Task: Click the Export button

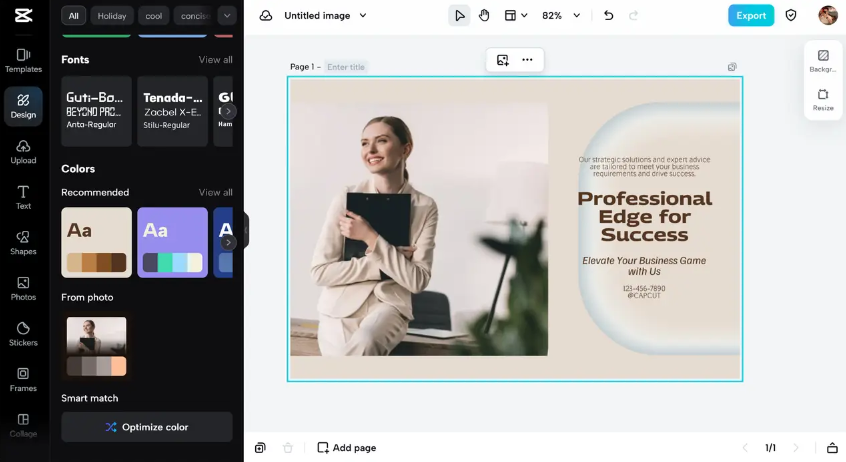Action: pyautogui.click(x=750, y=15)
